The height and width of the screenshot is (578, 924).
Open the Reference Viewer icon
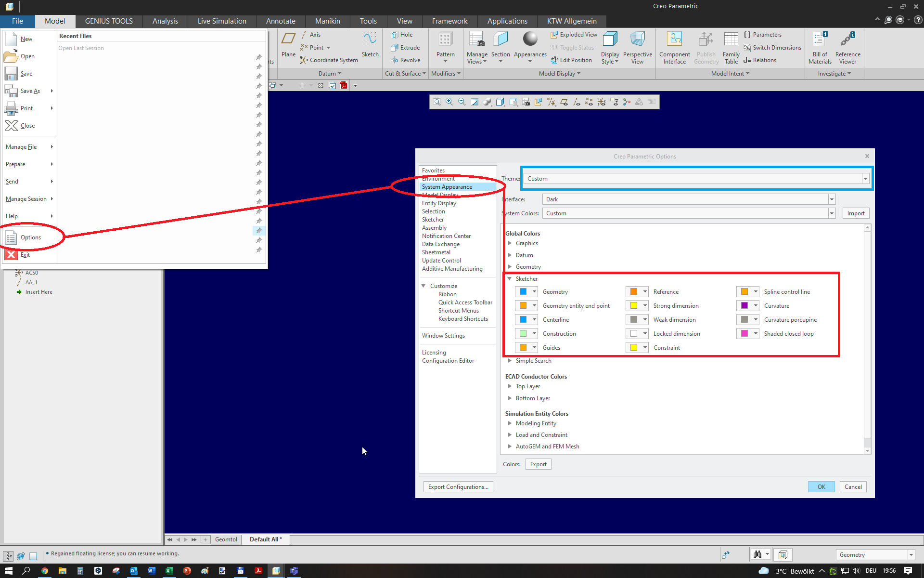point(848,39)
